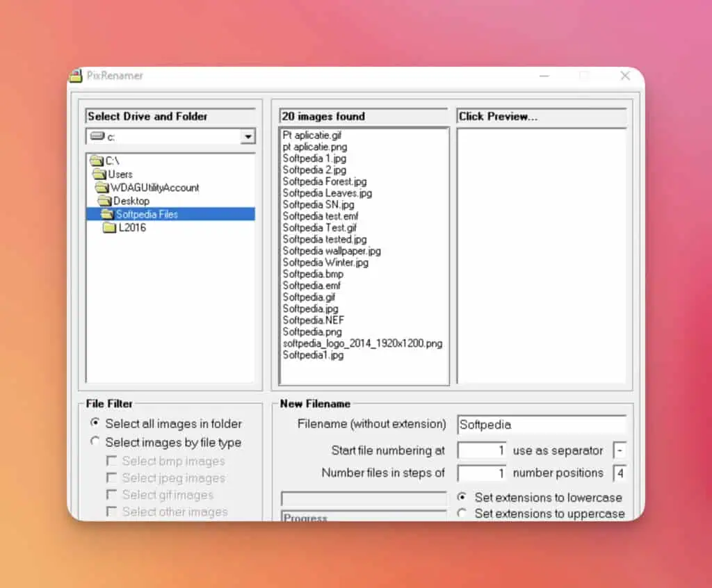Viewport: 712px width, 588px height.
Task: Click the Users folder icon in tree
Action: (x=99, y=174)
